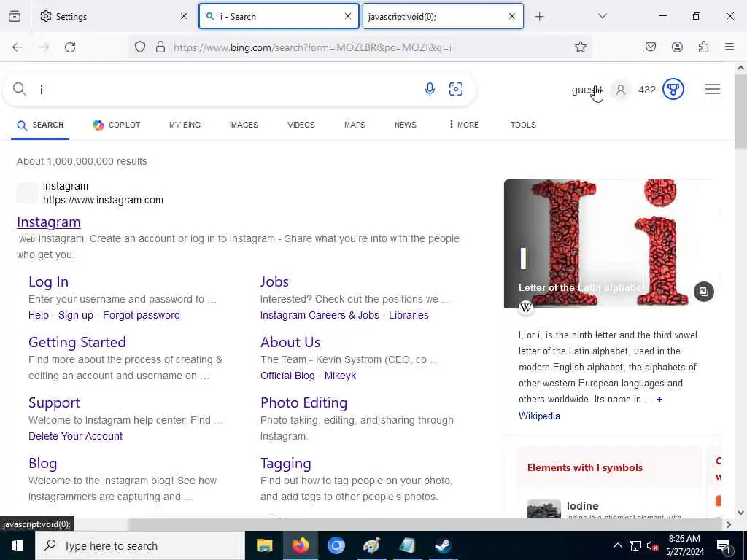Open the Getting Started link
Screen dimensions: 747x560
[x=77, y=343]
